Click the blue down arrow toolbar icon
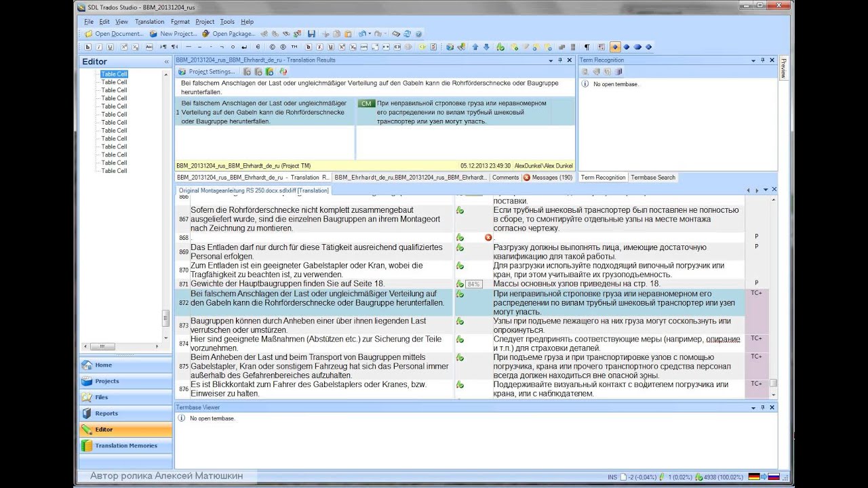The height and width of the screenshot is (488, 868). (x=486, y=47)
